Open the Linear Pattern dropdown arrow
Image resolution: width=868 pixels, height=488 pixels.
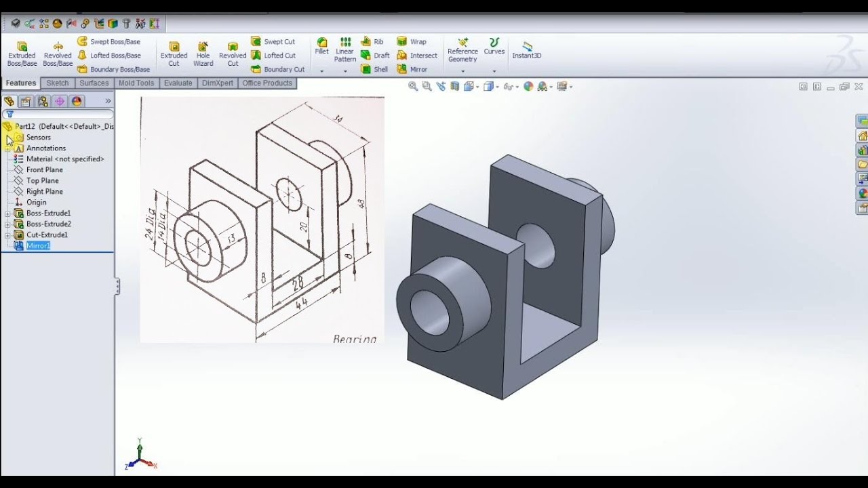click(345, 70)
